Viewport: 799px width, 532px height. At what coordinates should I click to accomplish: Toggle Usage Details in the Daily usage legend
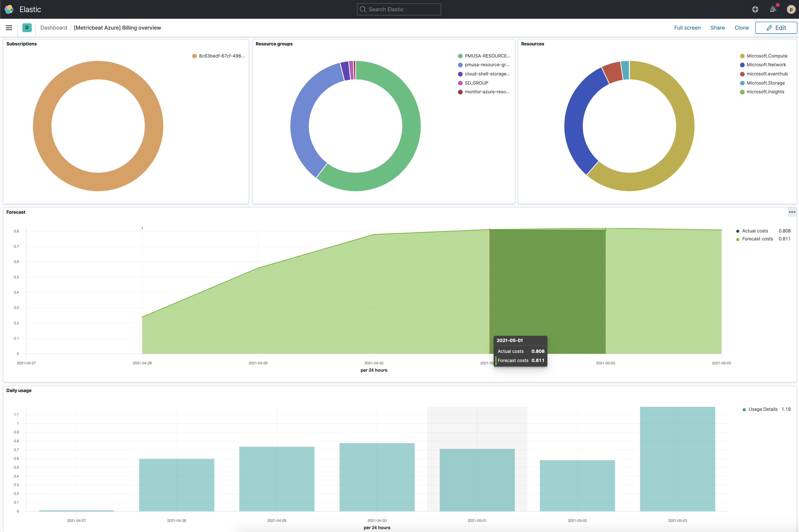763,409
